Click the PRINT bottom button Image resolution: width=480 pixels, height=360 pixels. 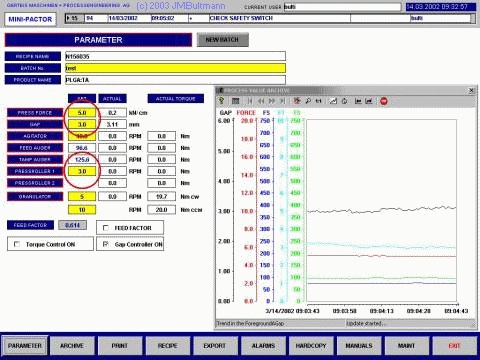click(x=120, y=346)
